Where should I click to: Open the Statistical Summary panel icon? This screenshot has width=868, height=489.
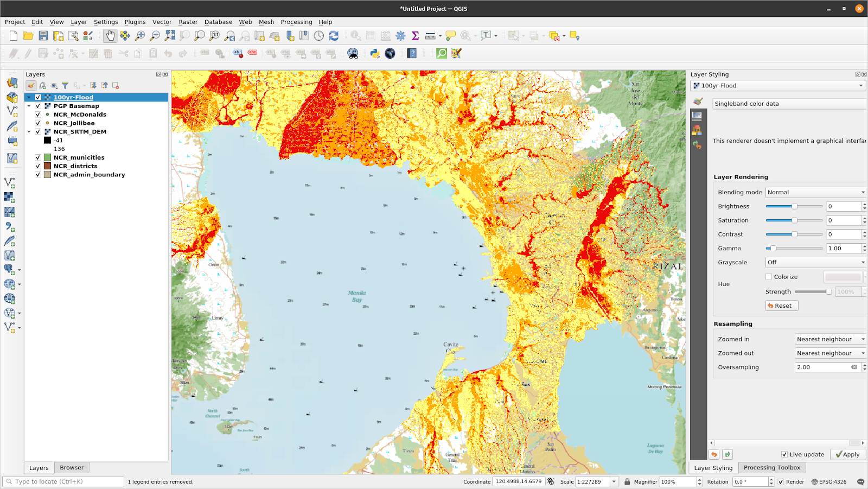point(415,36)
